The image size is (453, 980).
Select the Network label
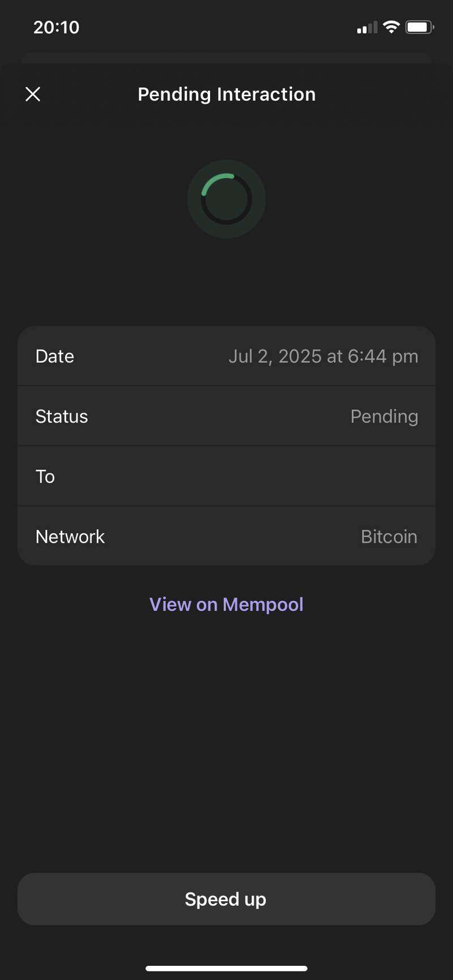pos(70,536)
